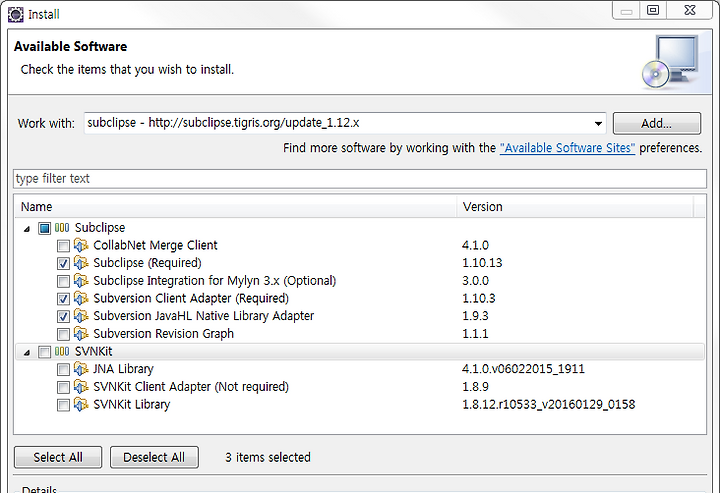
Task: Check the CollabNet Merge Client checkbox
Action: 63,246
